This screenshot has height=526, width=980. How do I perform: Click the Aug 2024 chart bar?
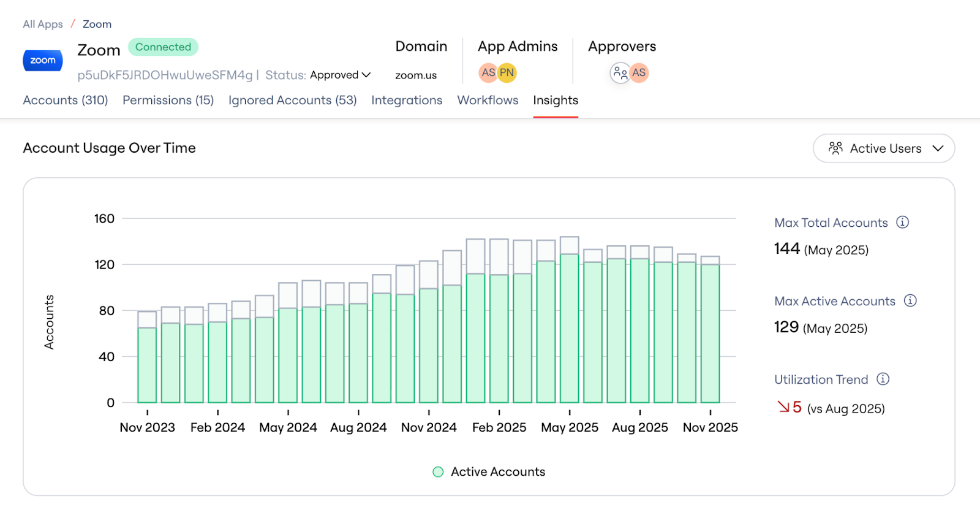click(x=358, y=343)
